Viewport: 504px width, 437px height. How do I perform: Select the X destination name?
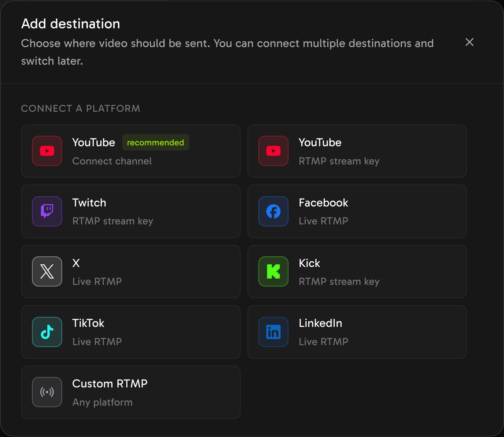(76, 263)
